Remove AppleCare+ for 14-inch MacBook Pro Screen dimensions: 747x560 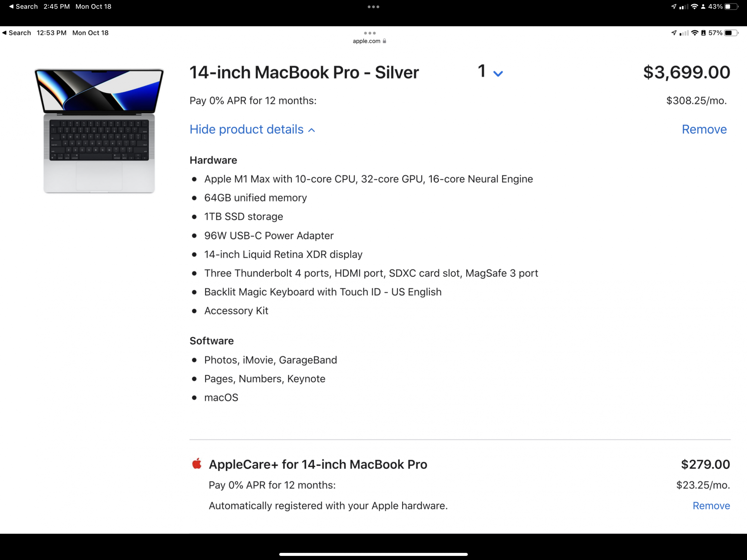(x=711, y=505)
